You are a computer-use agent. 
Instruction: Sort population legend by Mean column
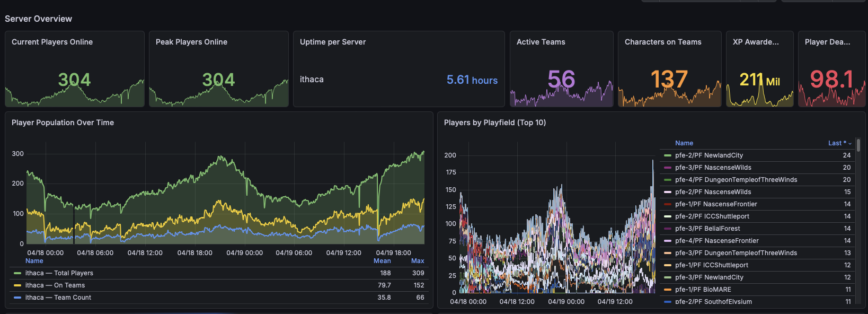382,261
